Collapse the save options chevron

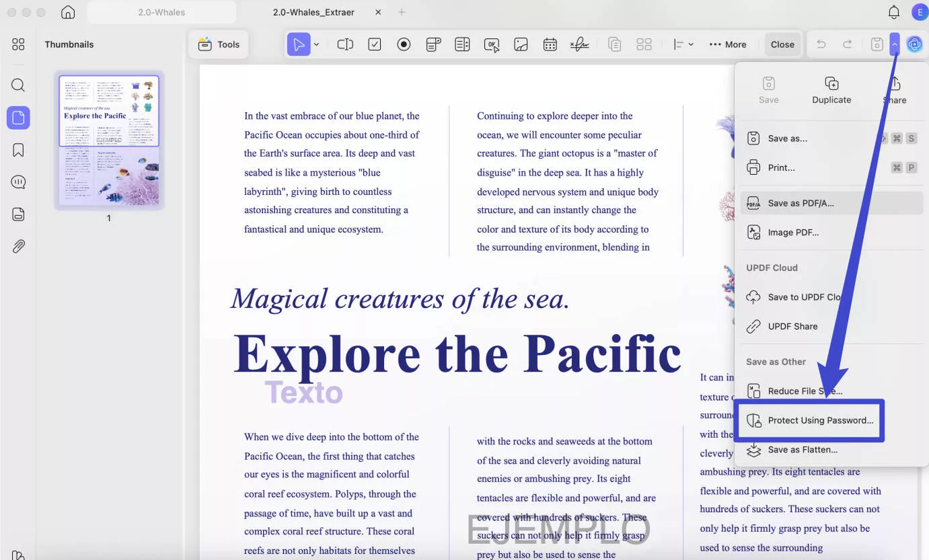tap(894, 44)
